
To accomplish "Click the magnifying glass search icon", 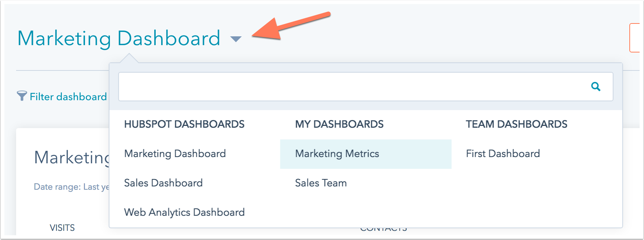I will [x=596, y=87].
